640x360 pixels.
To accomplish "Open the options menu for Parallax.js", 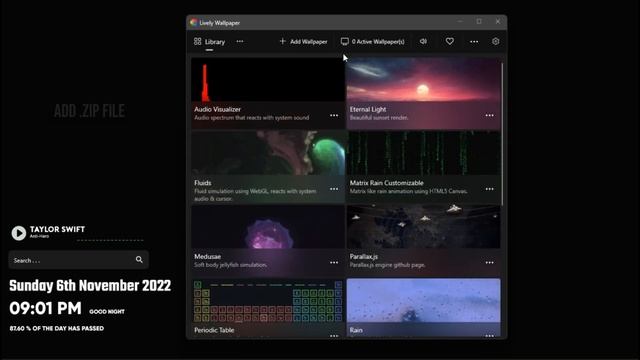I will tap(489, 262).
